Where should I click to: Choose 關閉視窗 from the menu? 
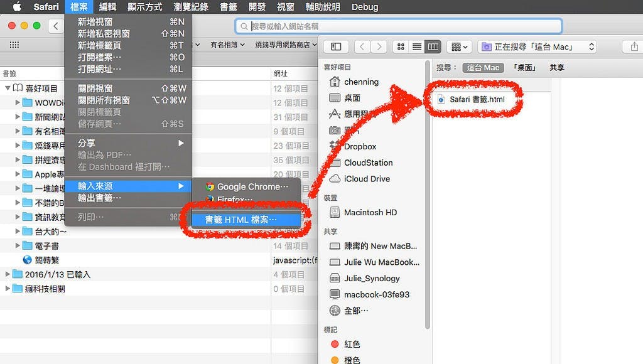click(128, 88)
